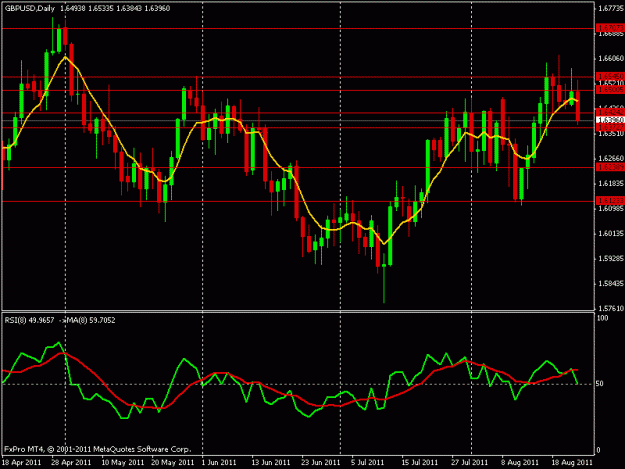The width and height of the screenshot is (625, 469).
Task: Select the 23 Jun 2011 date label
Action: click(320, 463)
